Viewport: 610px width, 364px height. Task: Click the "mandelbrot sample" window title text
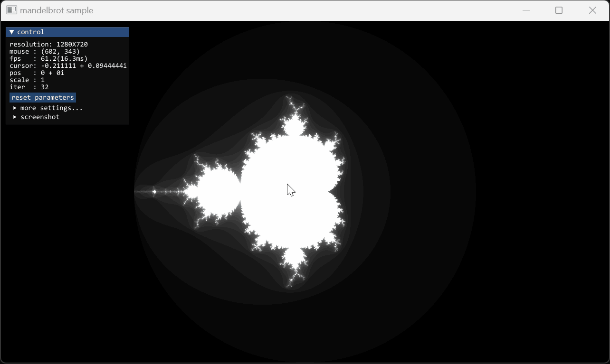57,10
